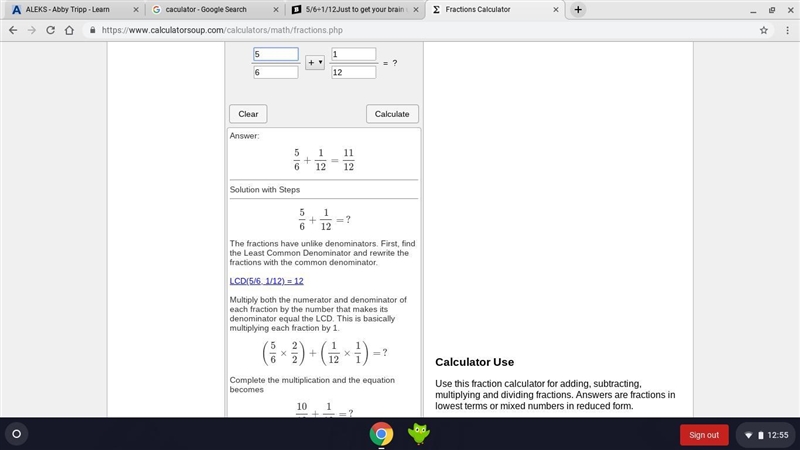Switch to the 5/6+1/12 tab
This screenshot has height=450, width=800.
click(x=356, y=10)
